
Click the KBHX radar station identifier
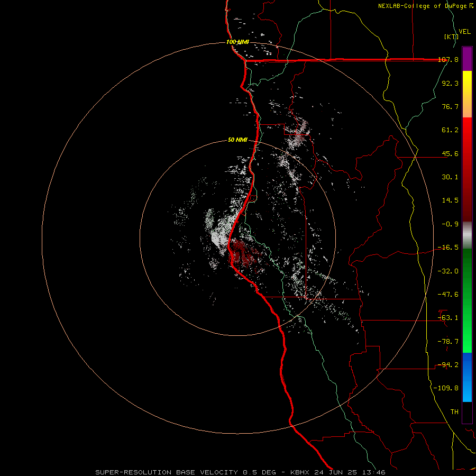[x=300, y=472]
